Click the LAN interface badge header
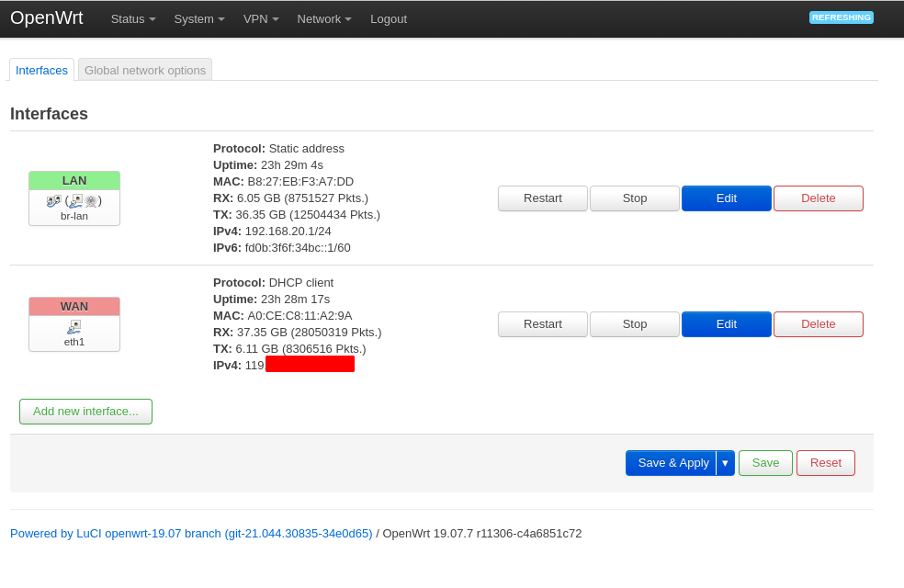 click(x=74, y=180)
